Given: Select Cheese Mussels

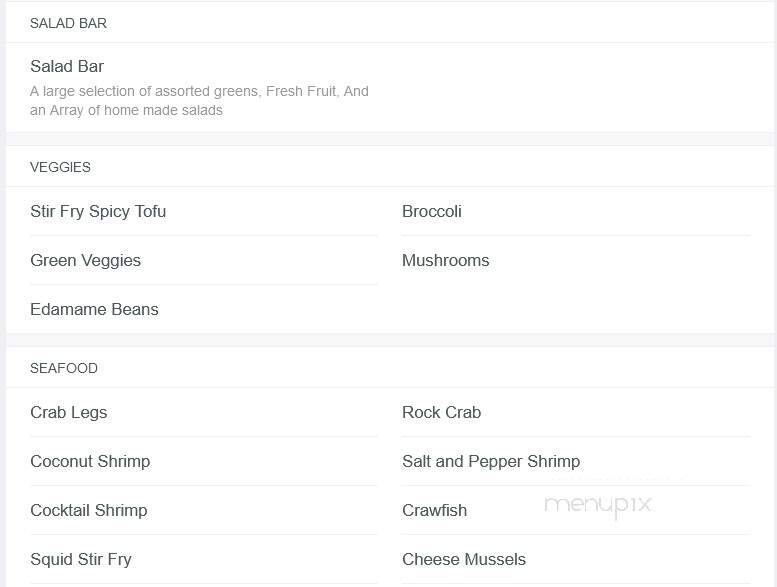Looking at the screenshot, I should pyautogui.click(x=464, y=560).
